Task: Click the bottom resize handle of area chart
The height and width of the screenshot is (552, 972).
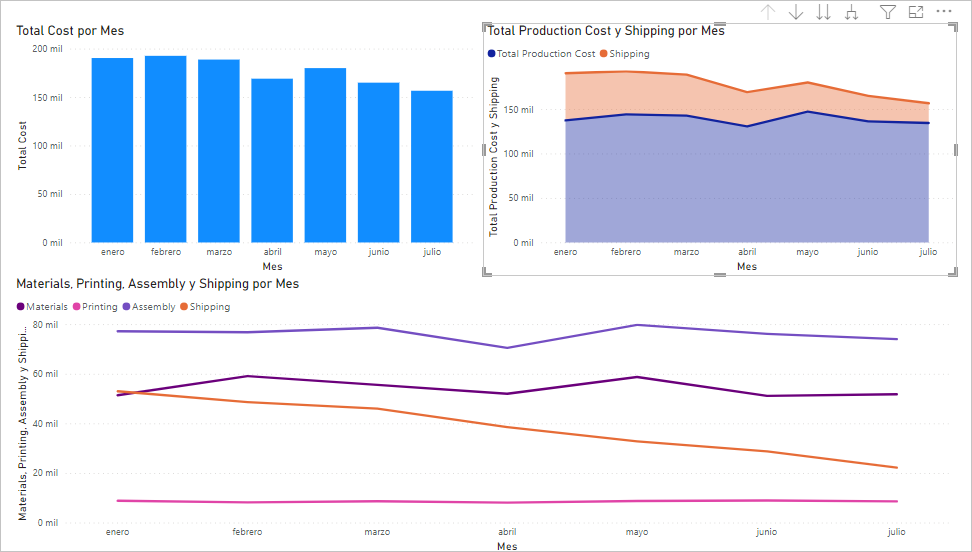Action: 720,274
